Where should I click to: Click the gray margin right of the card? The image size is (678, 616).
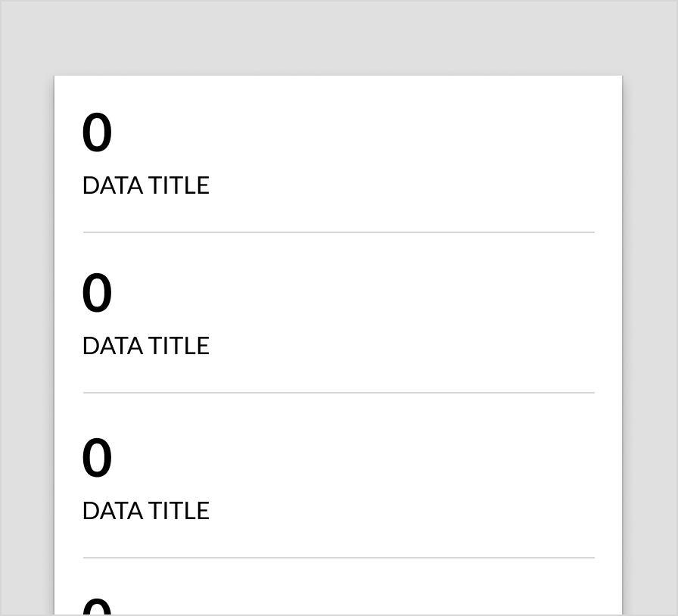tap(650, 341)
